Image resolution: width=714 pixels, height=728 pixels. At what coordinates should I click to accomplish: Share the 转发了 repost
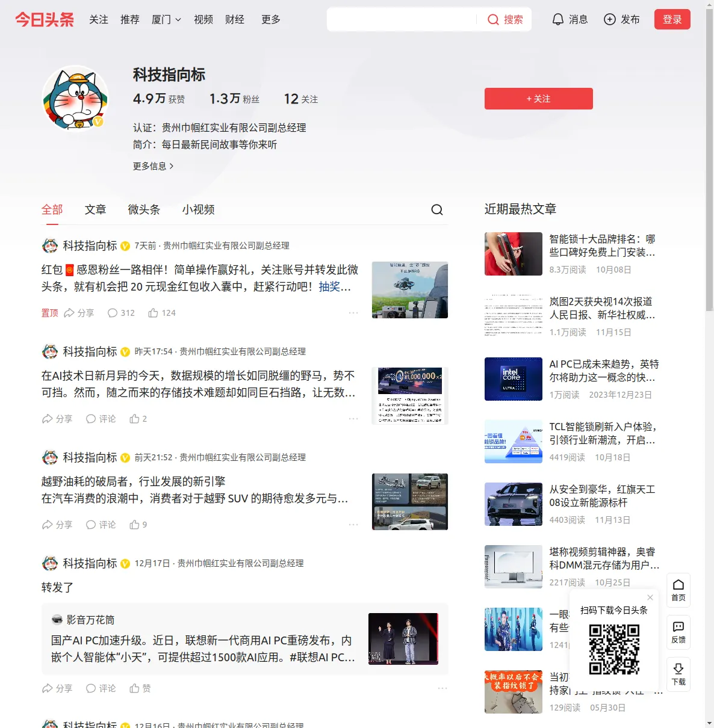pyautogui.click(x=57, y=688)
